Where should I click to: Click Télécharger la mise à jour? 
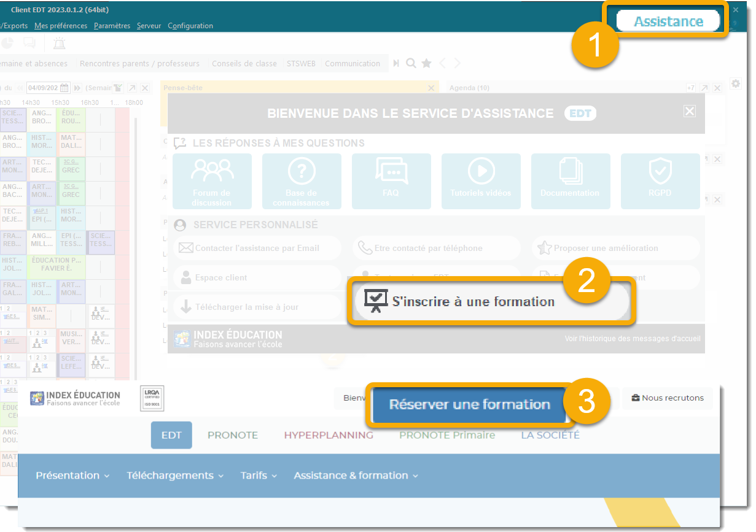(257, 307)
